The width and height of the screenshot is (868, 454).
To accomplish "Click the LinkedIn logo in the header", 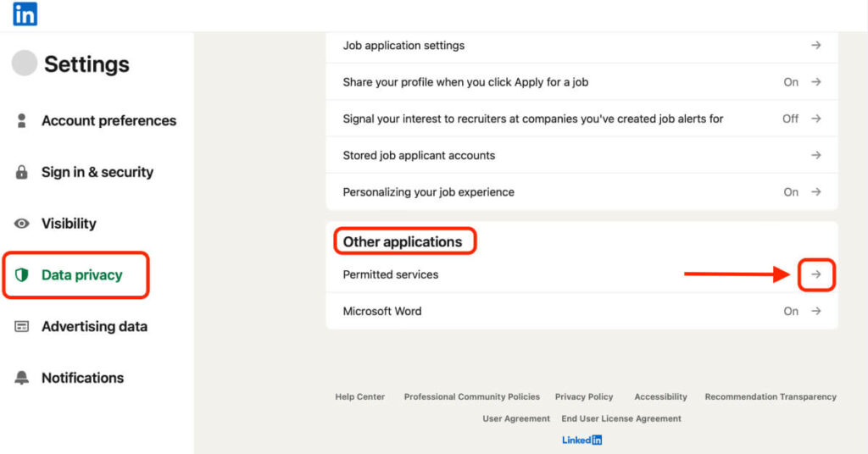I will 25,14.
